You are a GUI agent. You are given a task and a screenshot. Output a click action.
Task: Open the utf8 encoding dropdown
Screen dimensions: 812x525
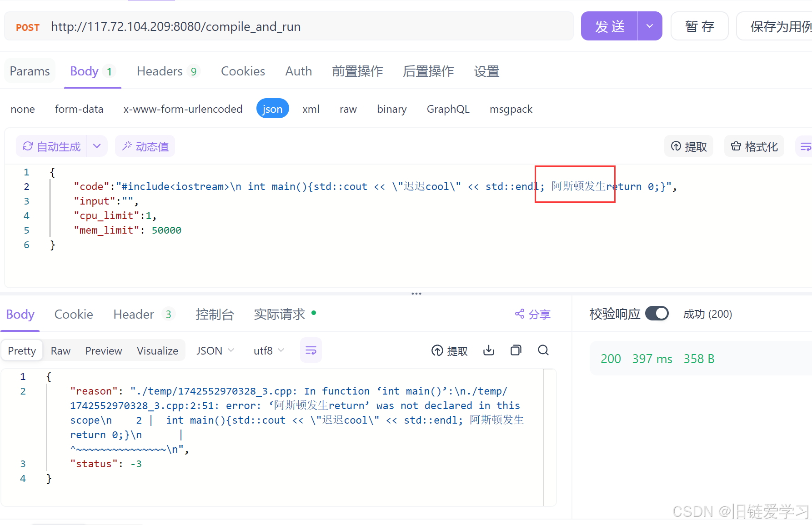269,350
